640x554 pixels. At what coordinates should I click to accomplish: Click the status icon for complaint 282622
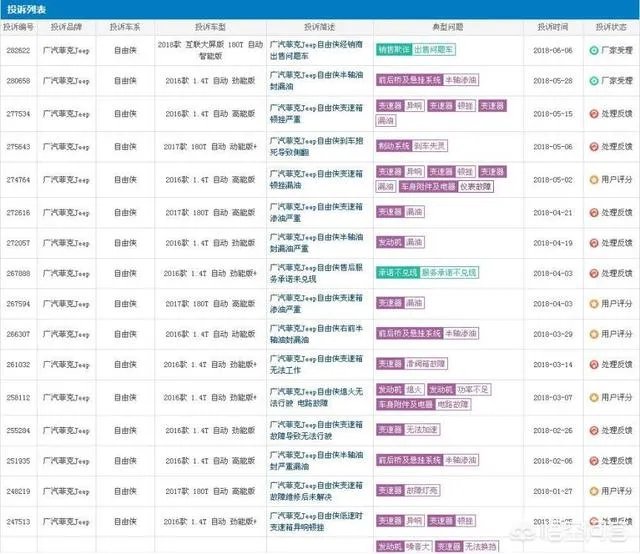point(594,50)
